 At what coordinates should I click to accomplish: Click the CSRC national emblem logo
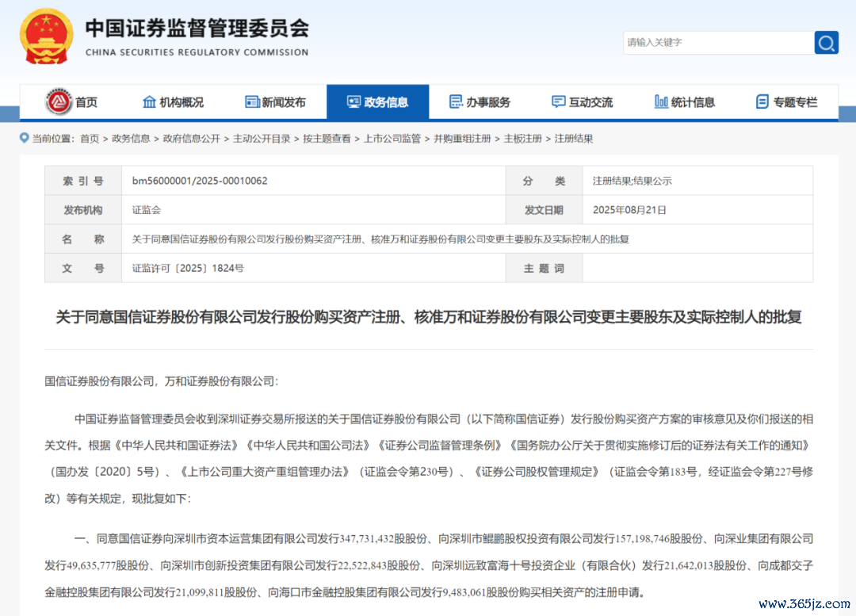(x=47, y=36)
